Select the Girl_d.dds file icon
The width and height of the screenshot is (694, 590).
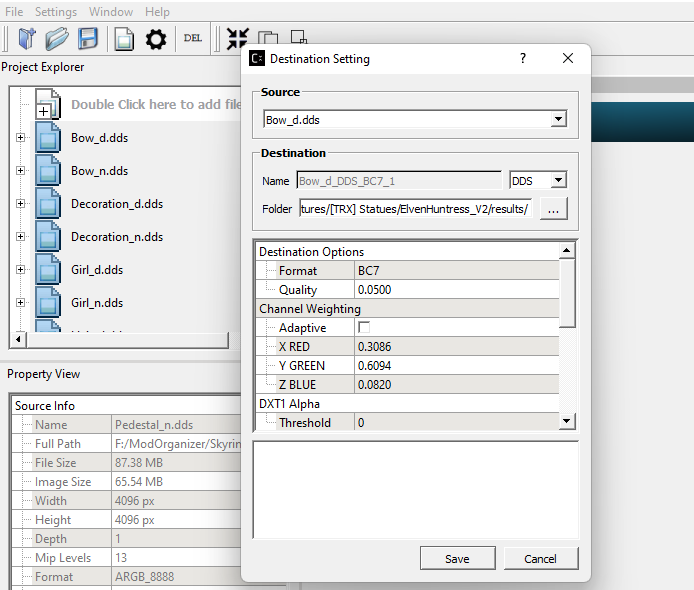48,270
